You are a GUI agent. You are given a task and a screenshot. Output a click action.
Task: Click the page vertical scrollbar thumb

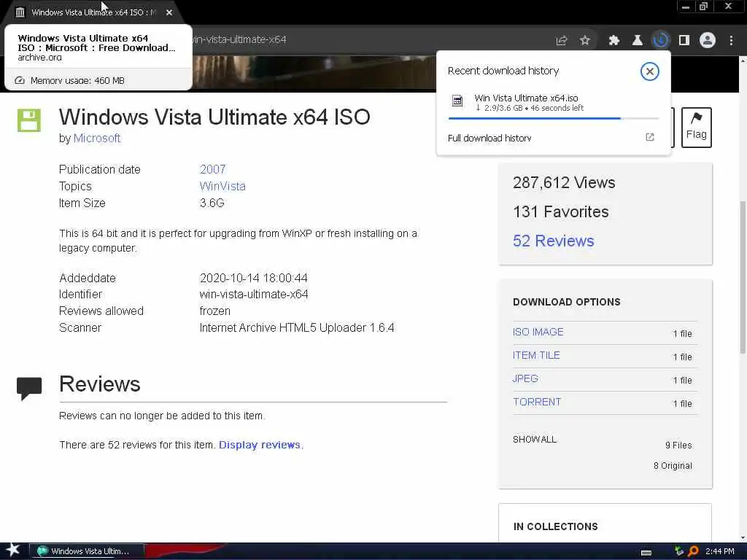tap(742, 277)
